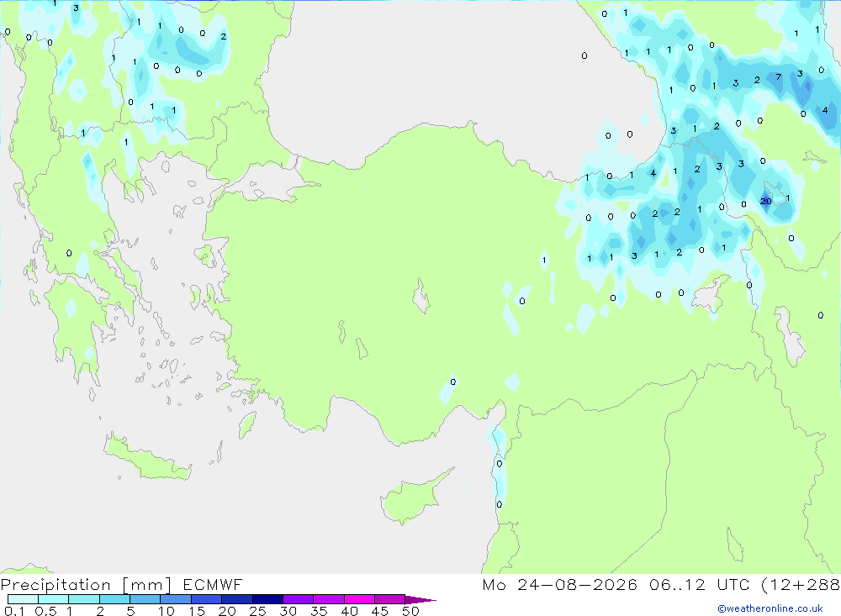Click the '[mm]' unit label
This screenshot has height=616, width=841.
(147, 585)
